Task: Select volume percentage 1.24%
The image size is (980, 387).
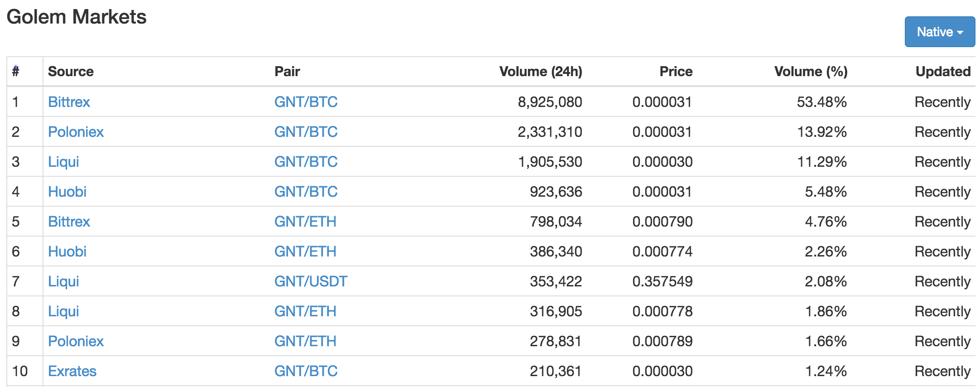Action: coord(826,371)
